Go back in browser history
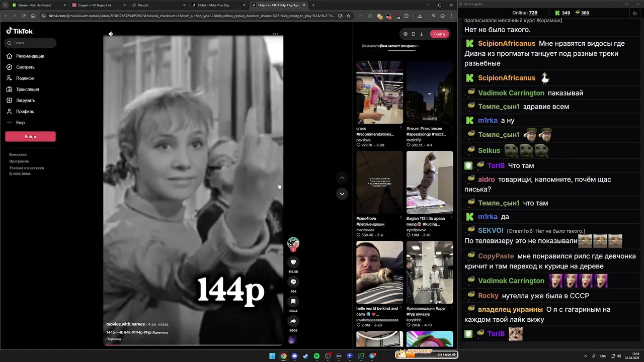This screenshot has height=362, width=644. point(6,16)
